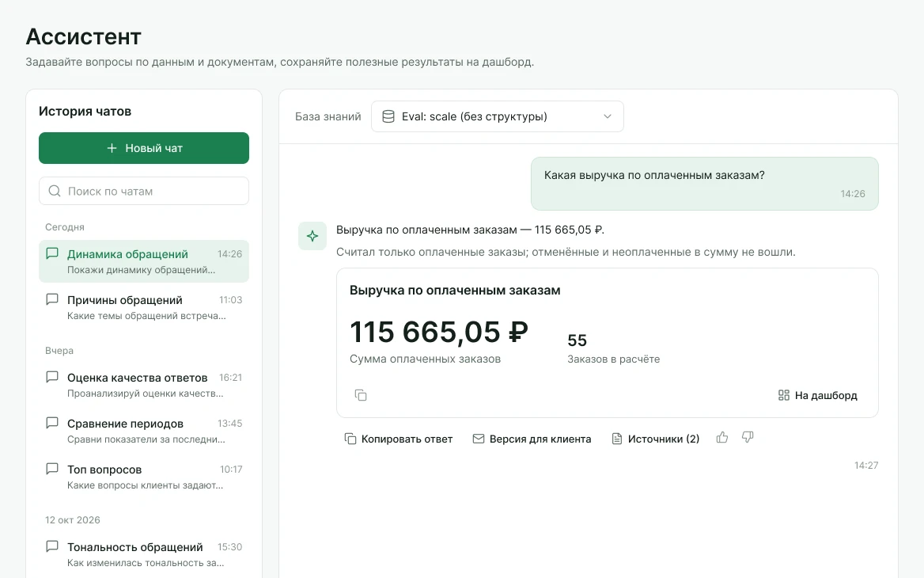Show Источники (2) for the answer

(656, 439)
